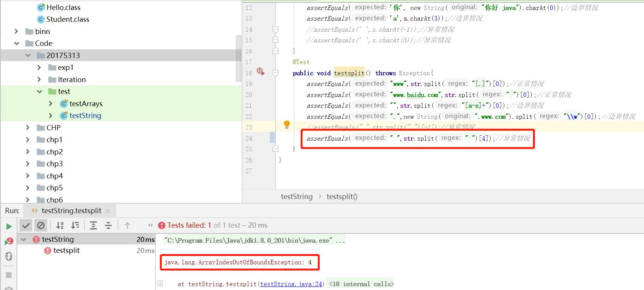Collapse the test folder
The width and height of the screenshot is (644, 290).
[39, 92]
